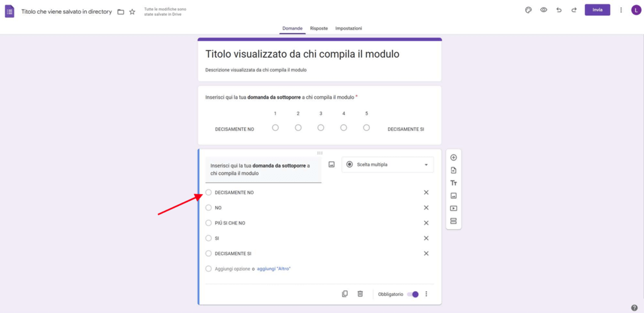Click the Invia button
The height and width of the screenshot is (313, 644).
pos(597,10)
